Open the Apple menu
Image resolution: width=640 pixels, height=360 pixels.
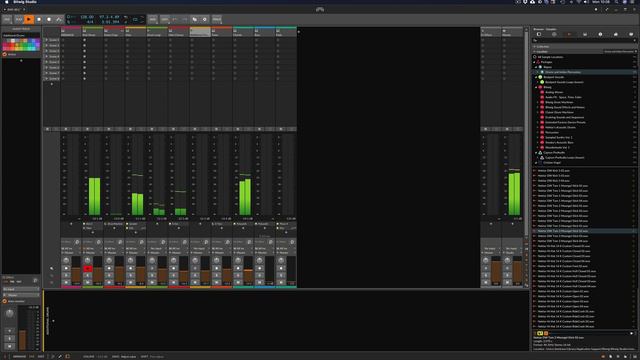6,2
